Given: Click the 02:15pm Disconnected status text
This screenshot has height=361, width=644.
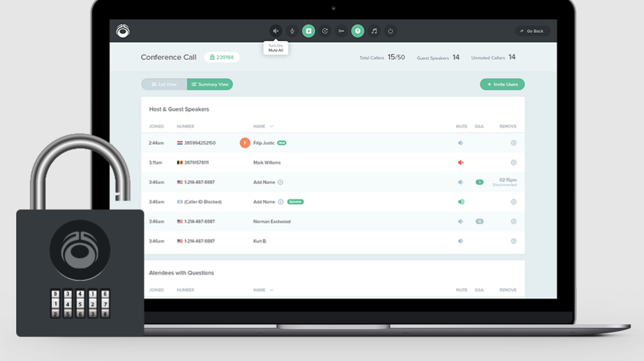Looking at the screenshot, I should pyautogui.click(x=505, y=182).
